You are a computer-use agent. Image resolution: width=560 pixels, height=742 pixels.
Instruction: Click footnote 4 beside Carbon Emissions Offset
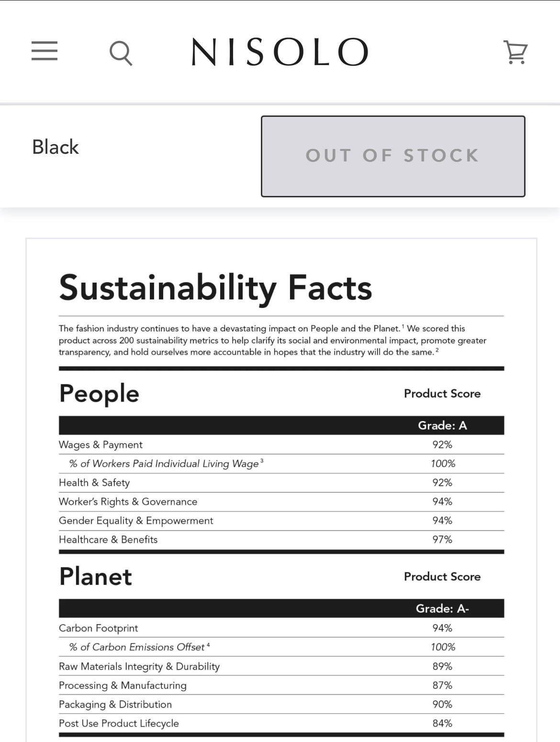pyautogui.click(x=208, y=645)
